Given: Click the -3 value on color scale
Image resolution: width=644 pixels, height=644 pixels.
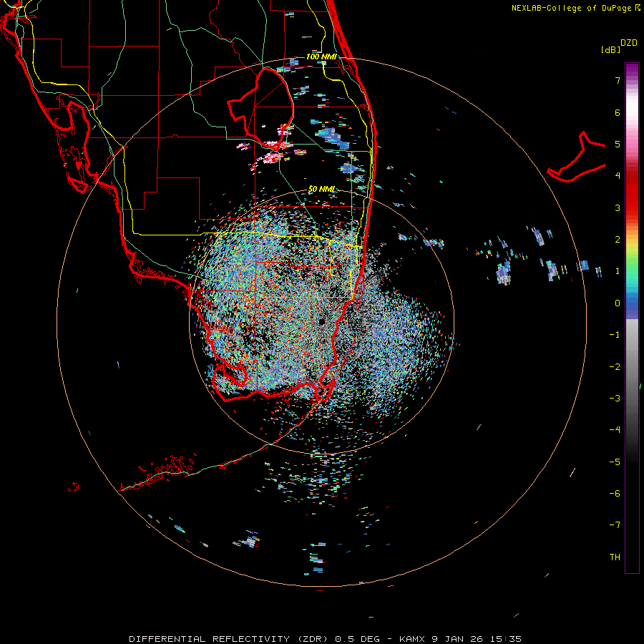Looking at the screenshot, I should [x=615, y=399].
